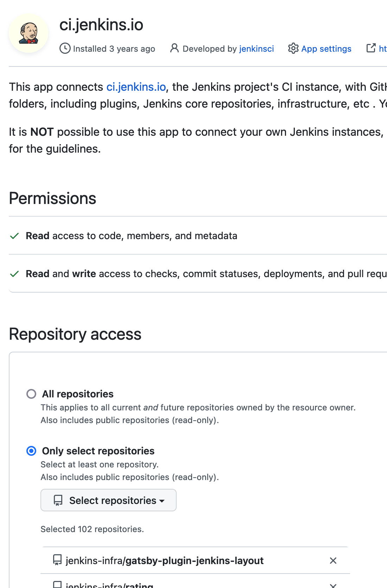Click the clock icon beside Installed 3 years ago
Viewport: 387px width, 588px height.
pyautogui.click(x=65, y=49)
